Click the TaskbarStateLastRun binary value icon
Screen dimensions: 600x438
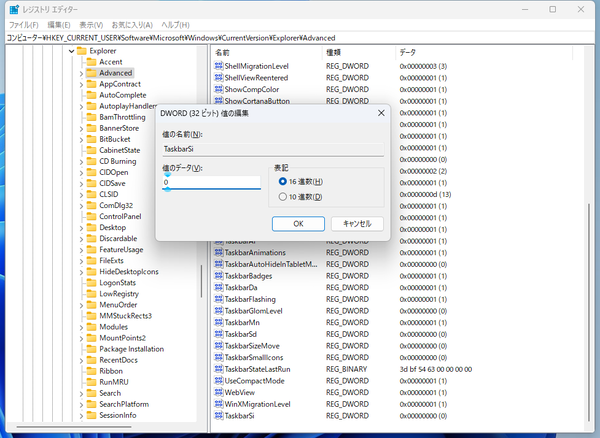click(x=218, y=369)
